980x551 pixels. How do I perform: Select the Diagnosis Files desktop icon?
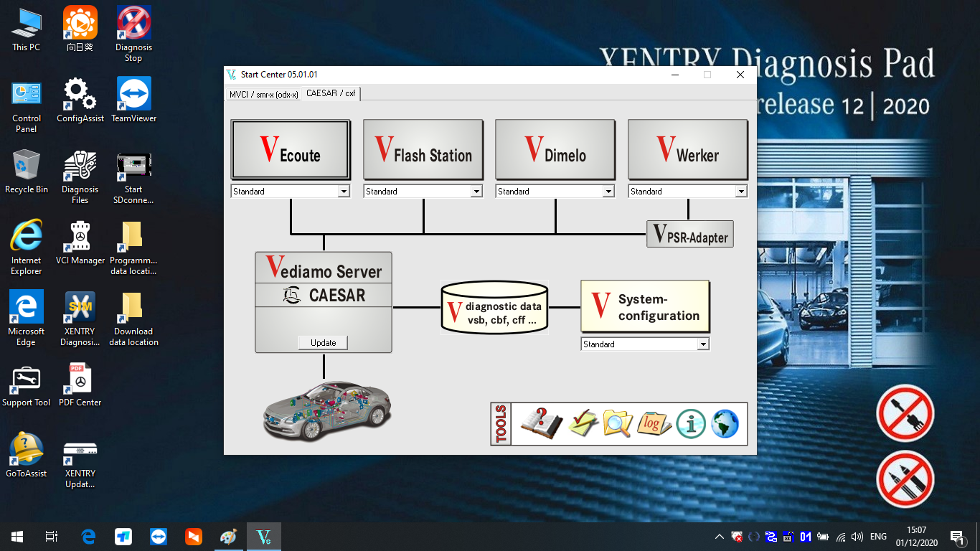80,177
